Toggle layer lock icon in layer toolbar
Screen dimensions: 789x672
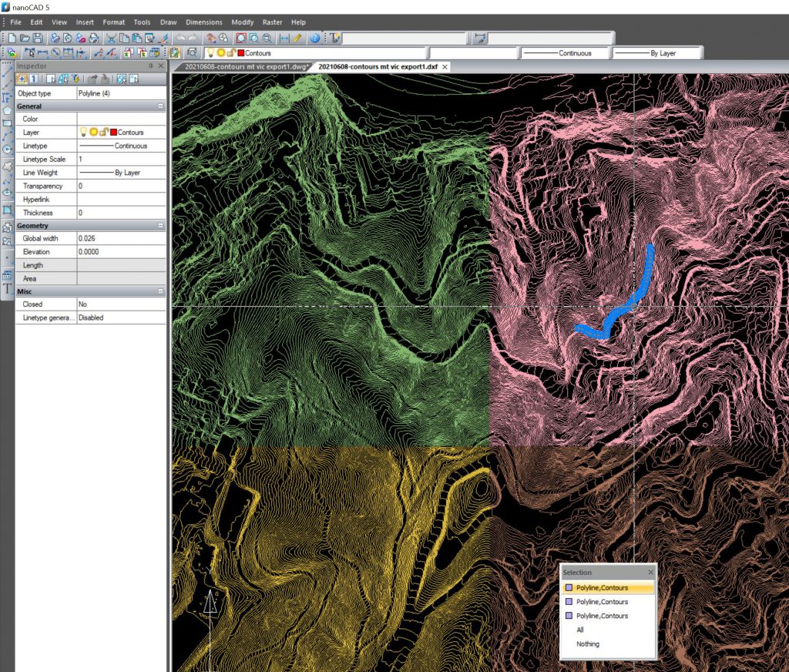pyautogui.click(x=232, y=53)
